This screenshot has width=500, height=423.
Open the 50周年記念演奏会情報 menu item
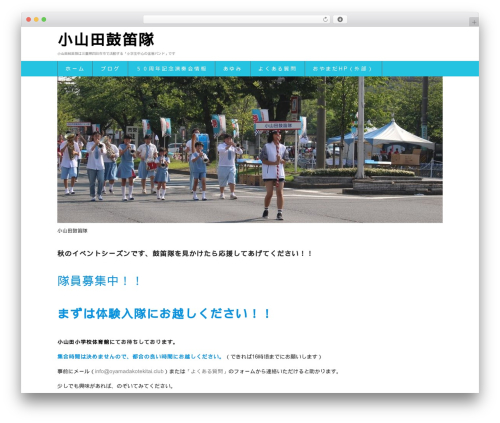tap(171, 69)
